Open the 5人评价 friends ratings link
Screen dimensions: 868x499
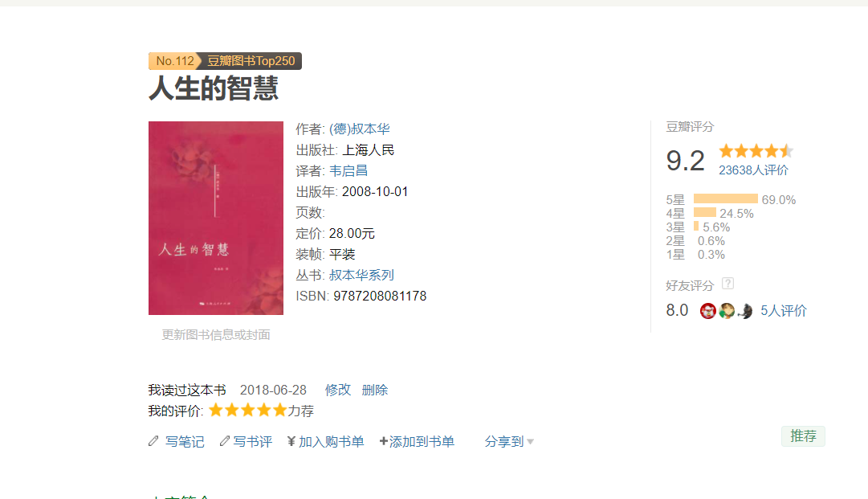click(784, 311)
